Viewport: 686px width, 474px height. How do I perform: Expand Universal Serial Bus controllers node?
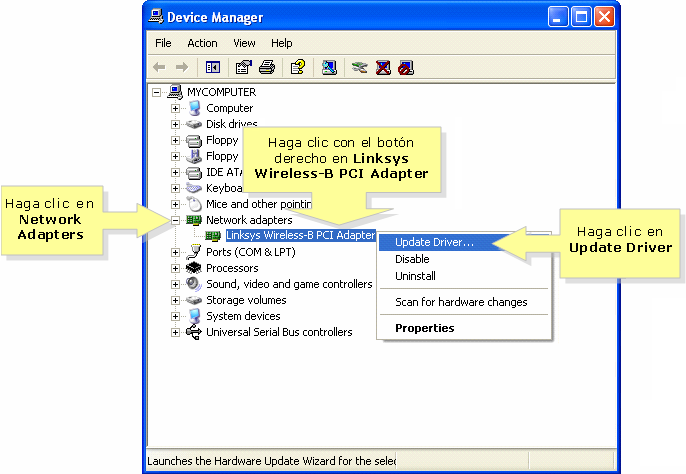175,332
